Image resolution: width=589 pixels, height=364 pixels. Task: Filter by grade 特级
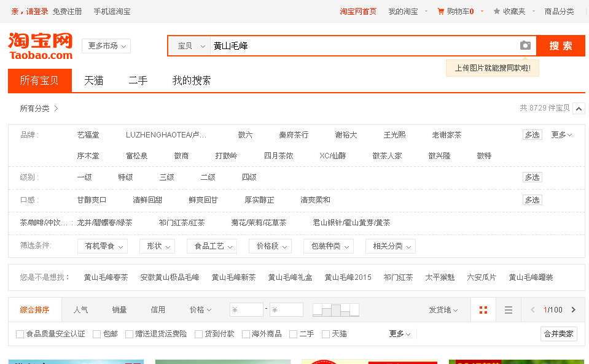(x=125, y=177)
